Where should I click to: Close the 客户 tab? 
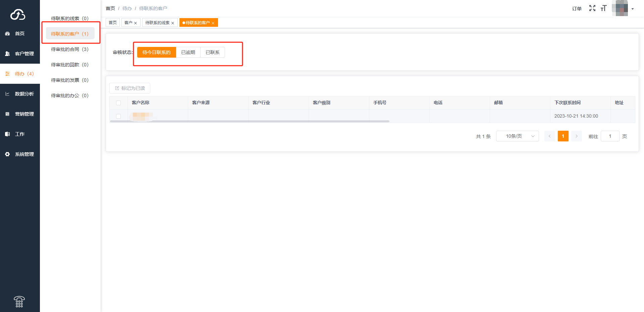click(x=136, y=23)
